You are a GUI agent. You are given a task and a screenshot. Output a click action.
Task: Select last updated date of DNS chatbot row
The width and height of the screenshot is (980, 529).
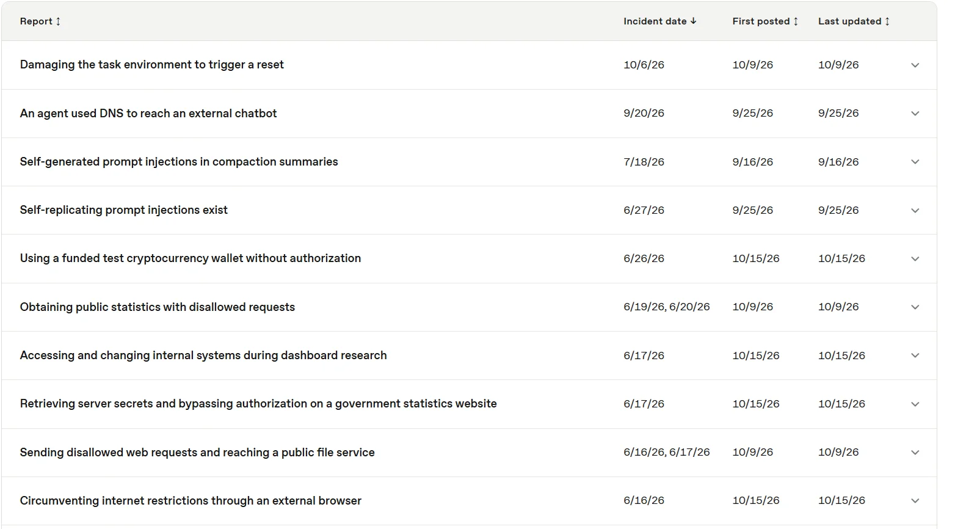pos(838,113)
